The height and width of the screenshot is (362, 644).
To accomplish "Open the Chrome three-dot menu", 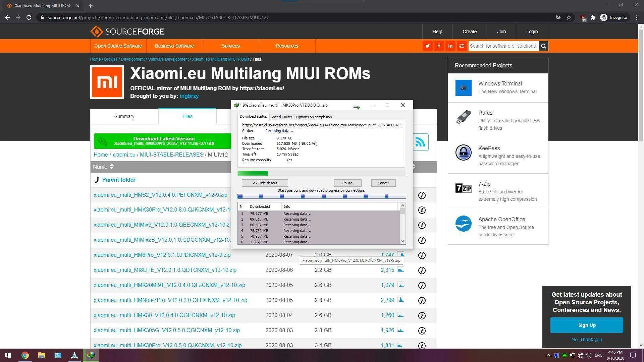I will pos(637,17).
